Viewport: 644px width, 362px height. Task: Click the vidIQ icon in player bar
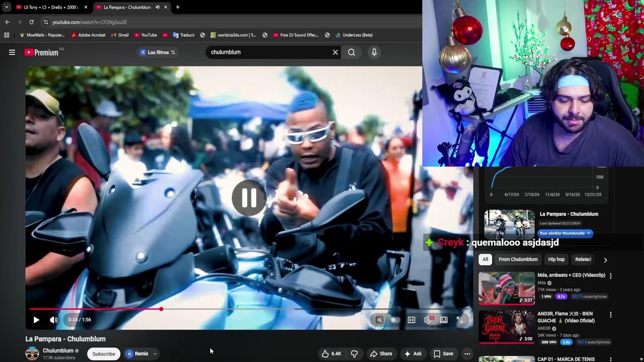coord(379,320)
